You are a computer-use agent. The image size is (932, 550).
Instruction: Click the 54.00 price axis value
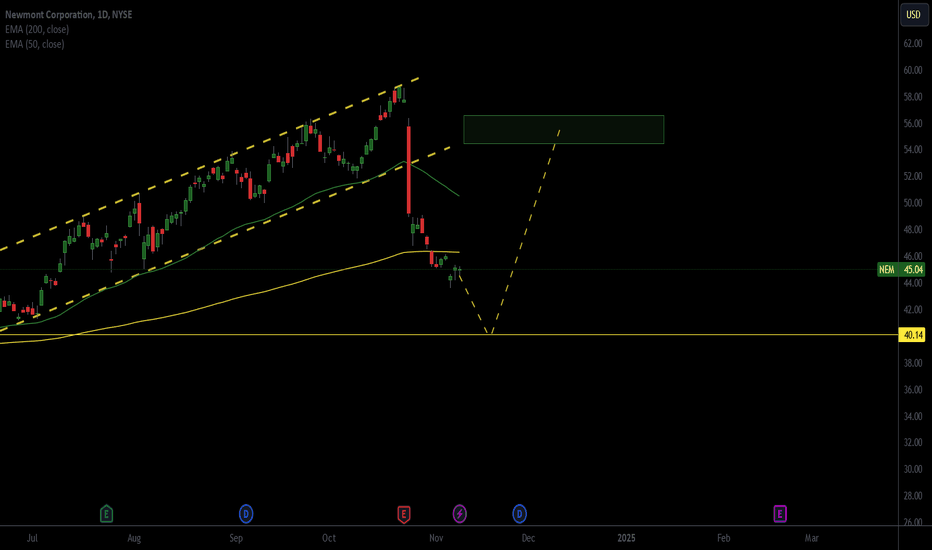(913, 150)
